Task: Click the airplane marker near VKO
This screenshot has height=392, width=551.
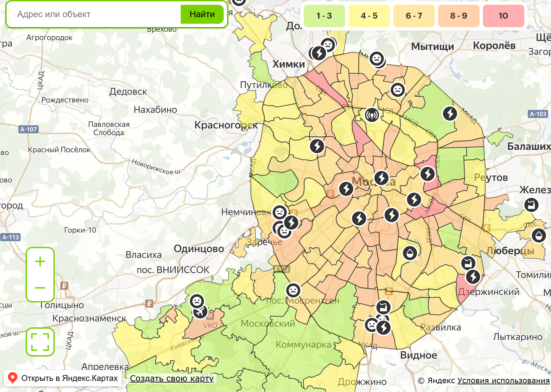Action: [200, 313]
